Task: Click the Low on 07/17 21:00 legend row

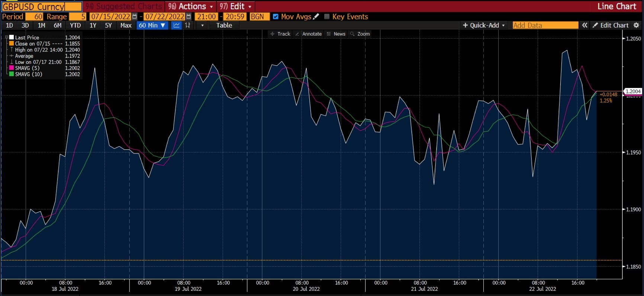Action: click(45, 62)
